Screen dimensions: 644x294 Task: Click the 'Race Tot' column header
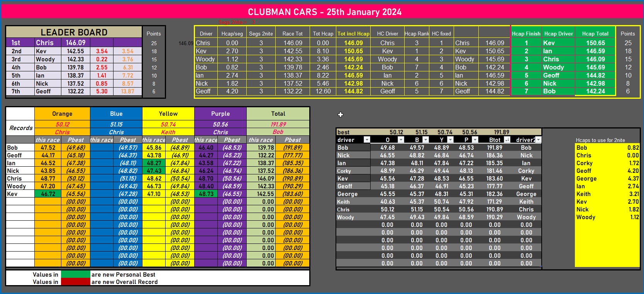point(293,34)
